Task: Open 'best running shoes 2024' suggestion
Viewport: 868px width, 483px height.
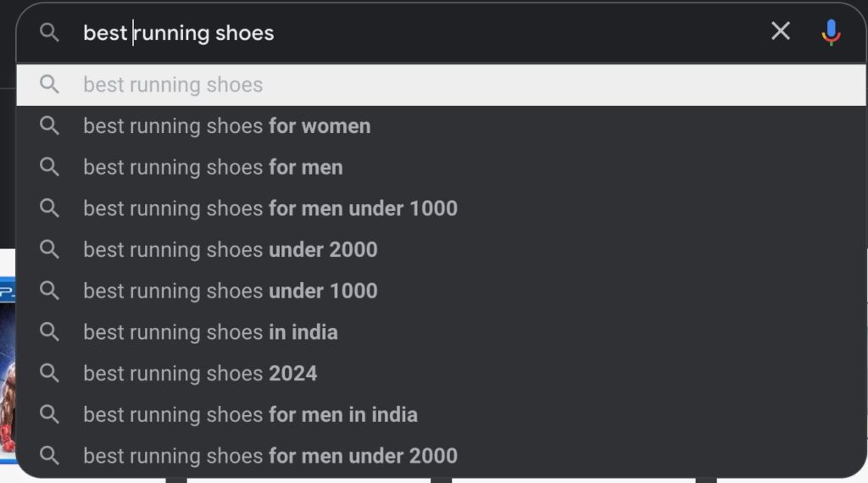Action: click(441, 374)
